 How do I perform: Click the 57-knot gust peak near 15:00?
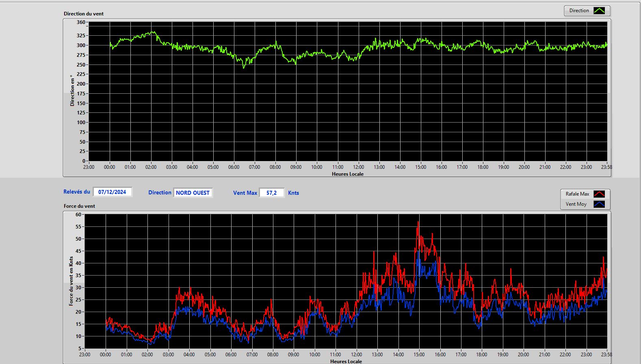click(x=418, y=222)
